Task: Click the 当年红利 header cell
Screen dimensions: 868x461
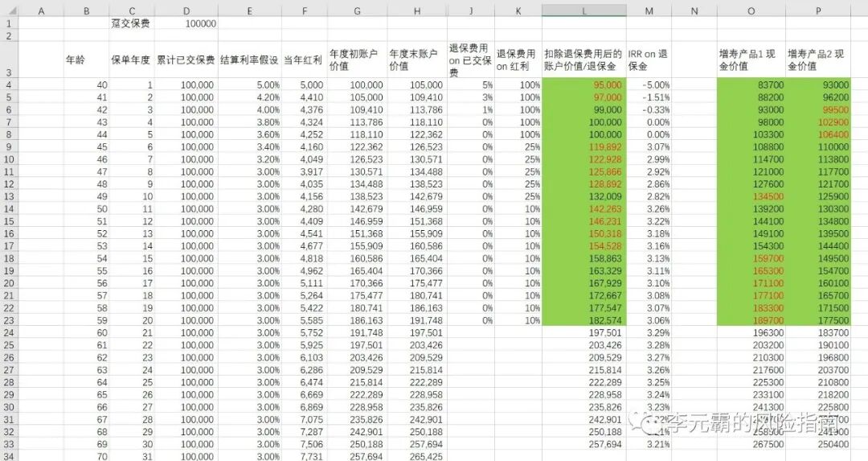Action: pos(304,60)
